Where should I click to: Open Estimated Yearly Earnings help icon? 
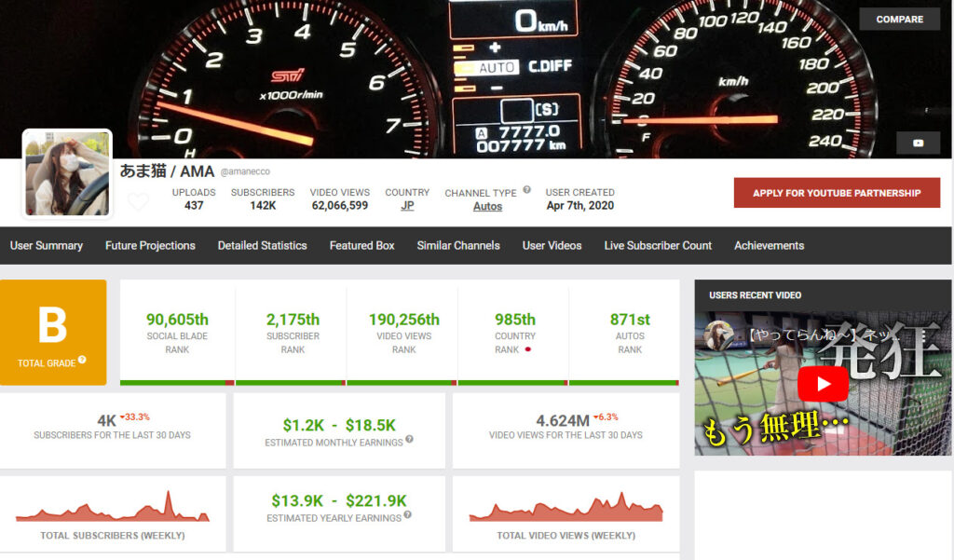(408, 514)
